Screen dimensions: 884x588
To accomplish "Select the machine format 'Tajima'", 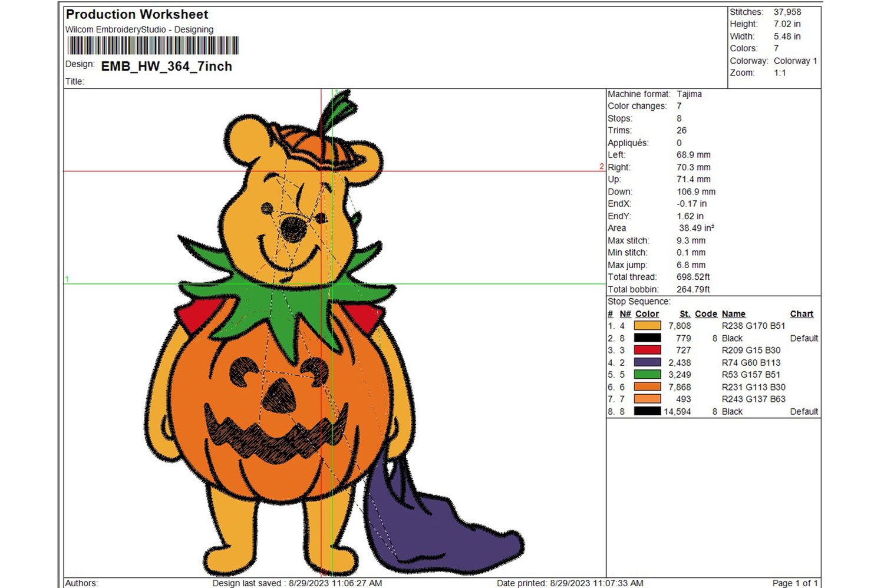I will point(689,94).
